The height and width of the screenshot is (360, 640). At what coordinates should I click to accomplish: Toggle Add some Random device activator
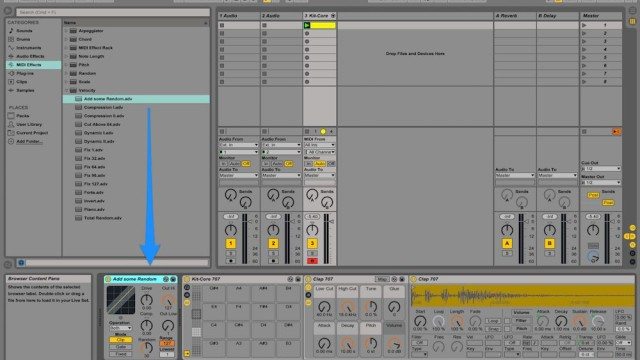point(108,279)
